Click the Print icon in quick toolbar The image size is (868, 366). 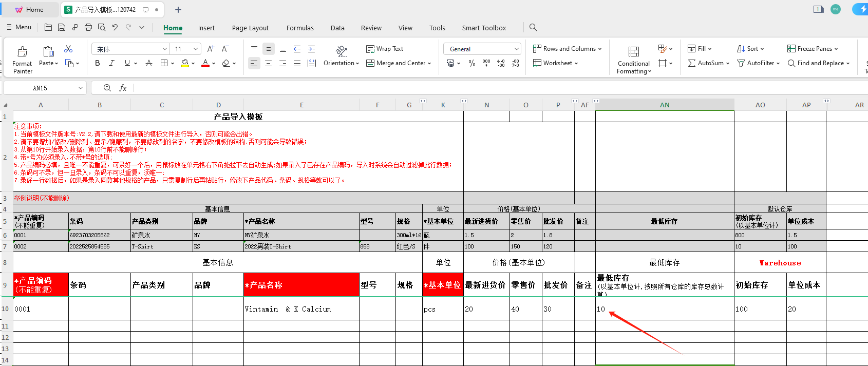[x=88, y=28]
